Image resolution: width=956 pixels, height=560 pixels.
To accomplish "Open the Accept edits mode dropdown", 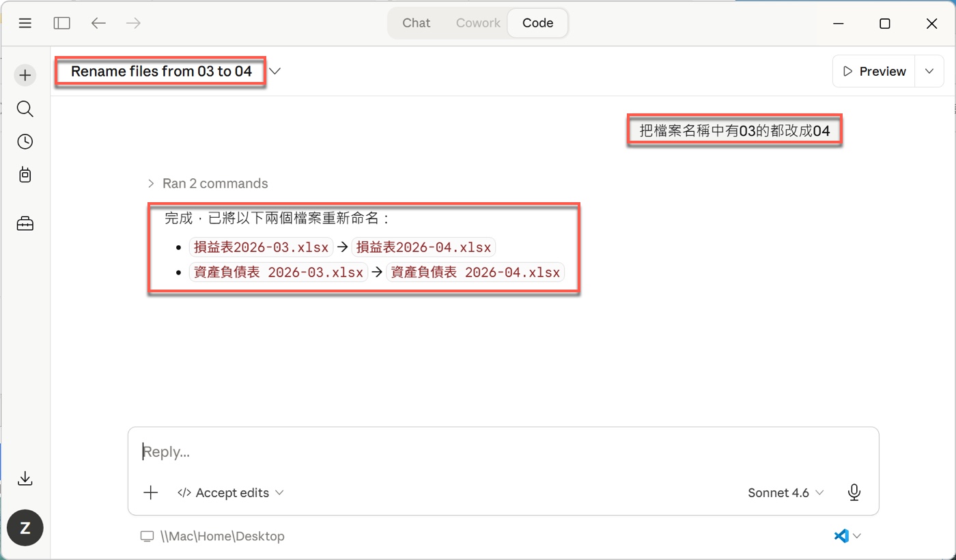I will [231, 492].
